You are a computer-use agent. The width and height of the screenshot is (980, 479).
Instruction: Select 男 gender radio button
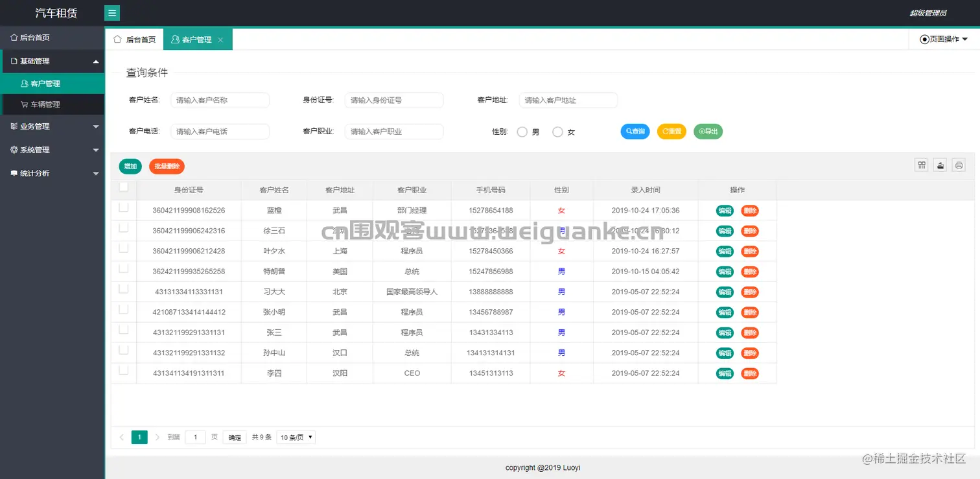point(522,132)
